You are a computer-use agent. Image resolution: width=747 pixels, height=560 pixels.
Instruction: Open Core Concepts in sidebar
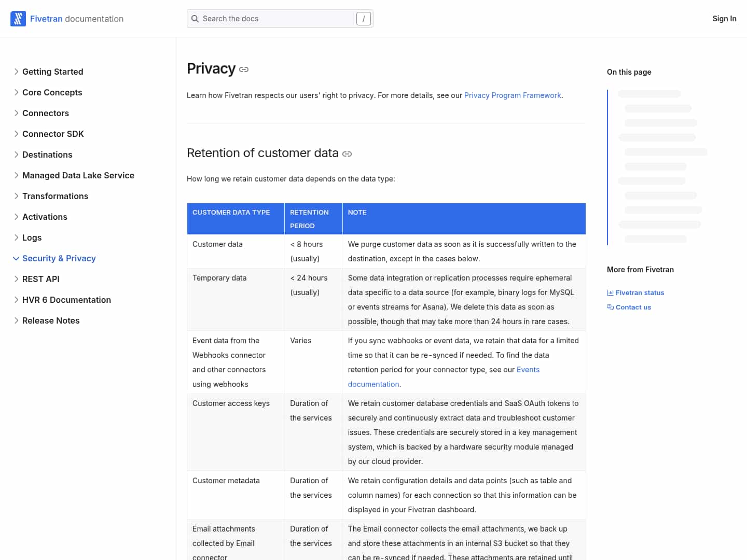click(52, 92)
